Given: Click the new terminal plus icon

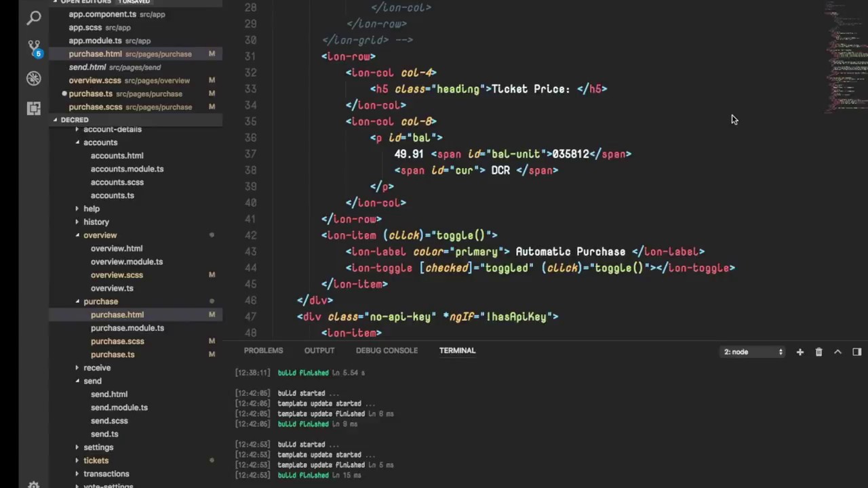Looking at the screenshot, I should 800,352.
